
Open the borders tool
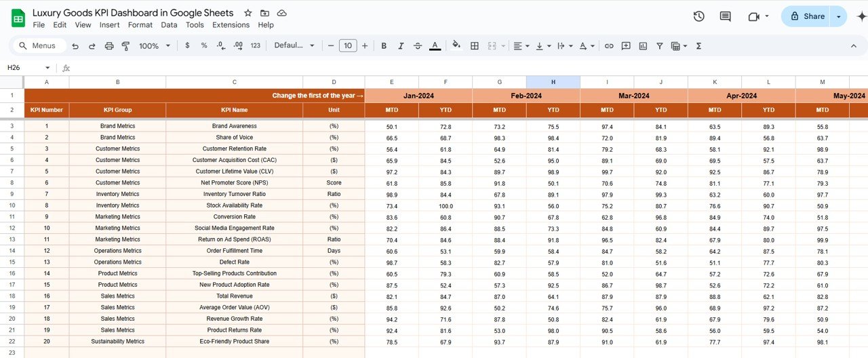[475, 45]
